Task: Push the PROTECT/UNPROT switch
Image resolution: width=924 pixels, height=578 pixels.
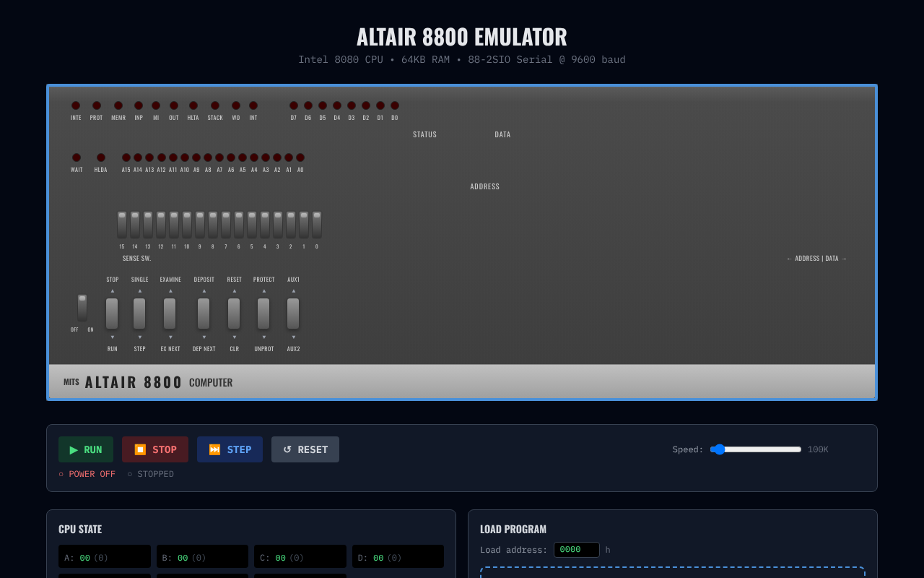Action: pyautogui.click(x=263, y=314)
